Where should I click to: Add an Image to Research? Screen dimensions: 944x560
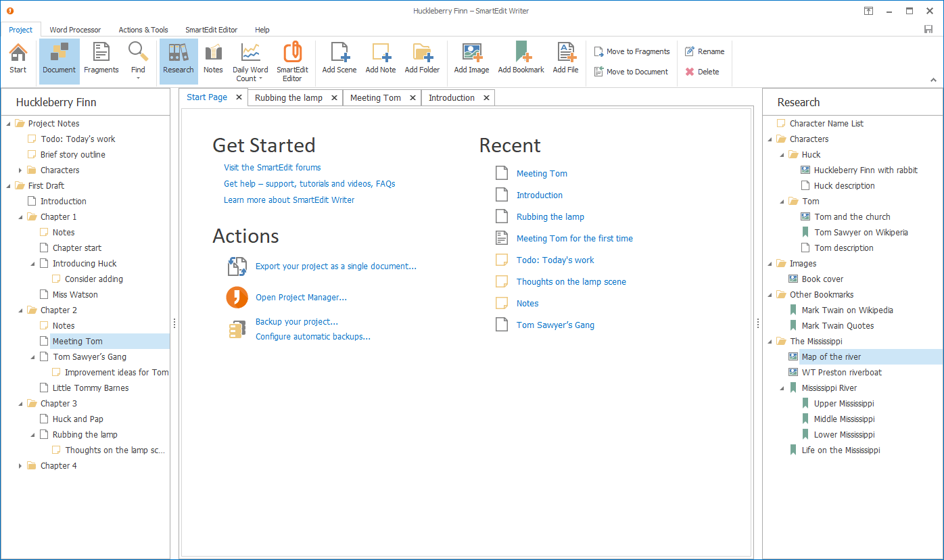471,61
